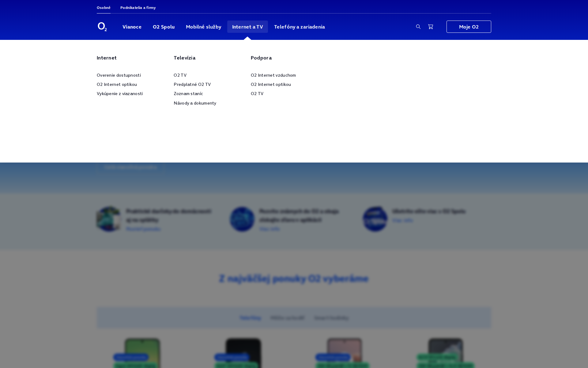Open the shopping cart
Screen dimensions: 588x368
[x=431, y=27]
